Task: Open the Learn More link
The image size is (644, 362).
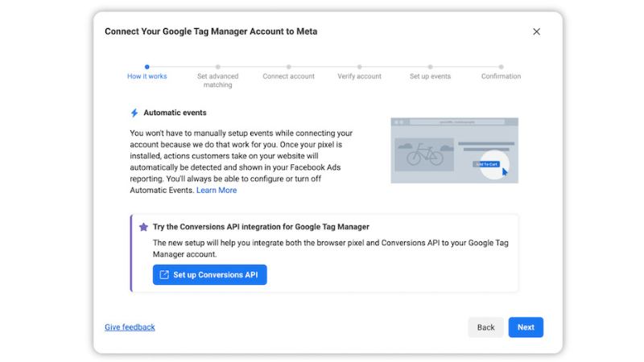Action: [217, 190]
